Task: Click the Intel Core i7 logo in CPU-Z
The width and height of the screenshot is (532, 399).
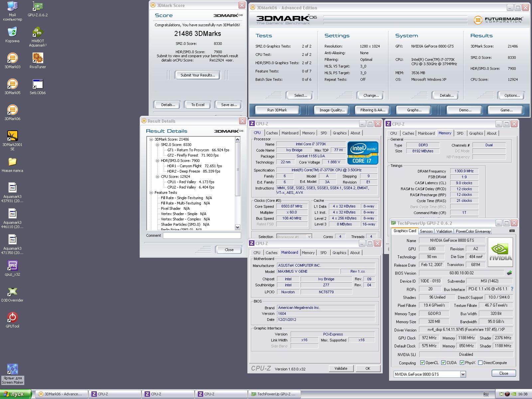Action: 363,153
